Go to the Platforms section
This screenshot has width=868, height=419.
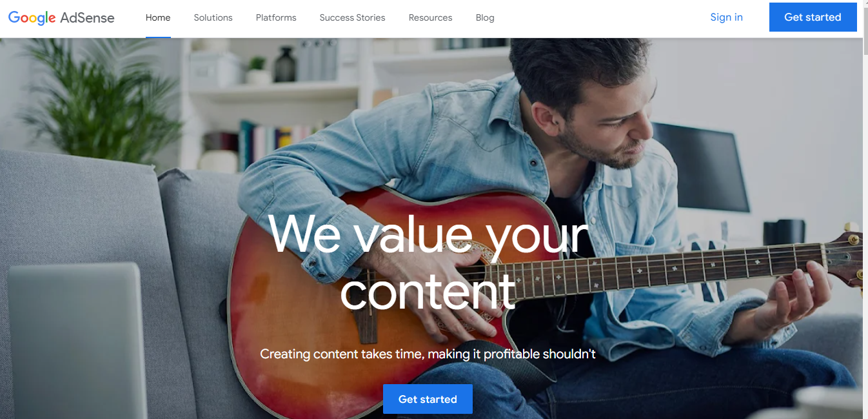[276, 18]
